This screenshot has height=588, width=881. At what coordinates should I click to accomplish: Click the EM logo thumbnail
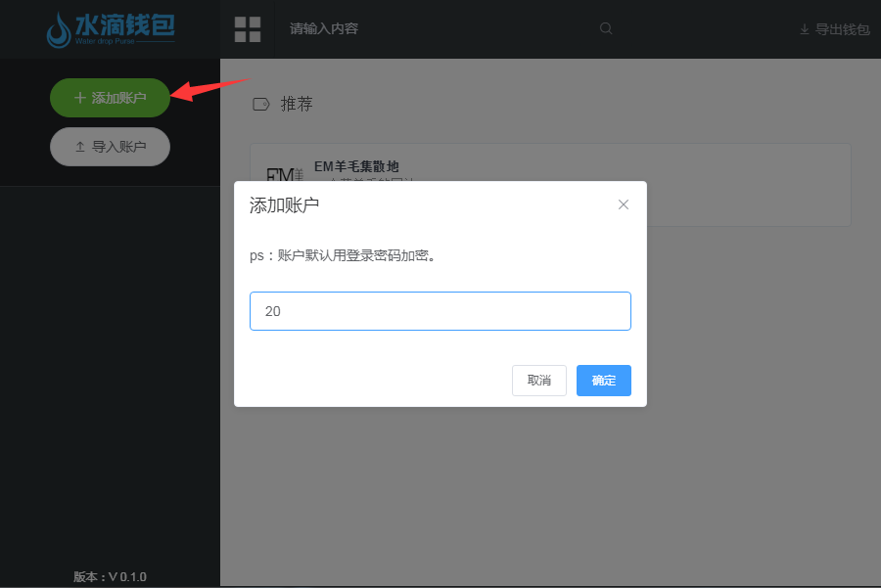coord(285,173)
